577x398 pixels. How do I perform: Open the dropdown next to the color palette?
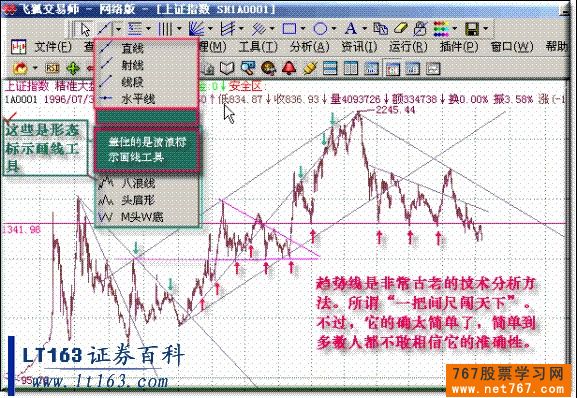pyautogui.click(x=455, y=29)
